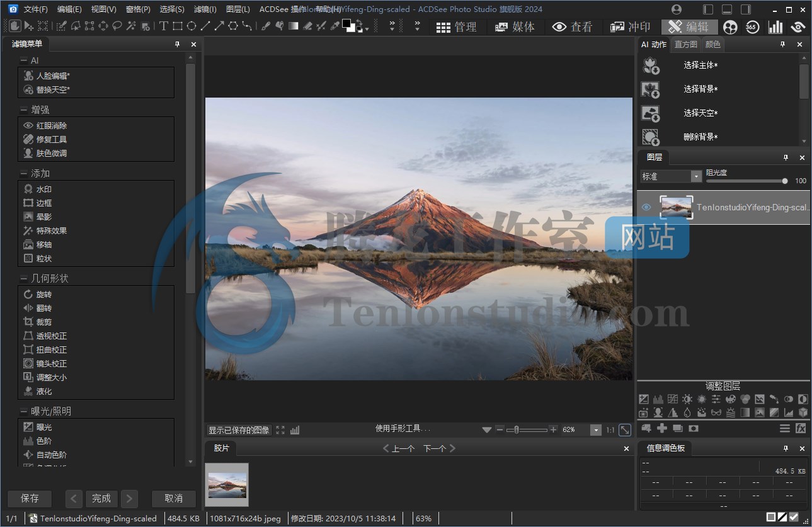
Task: Pin the 图层 panel
Action: click(786, 157)
